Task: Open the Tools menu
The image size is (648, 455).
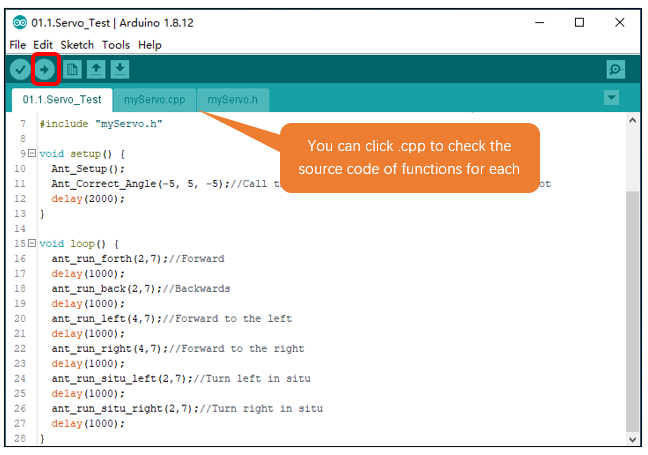Action: (x=116, y=45)
